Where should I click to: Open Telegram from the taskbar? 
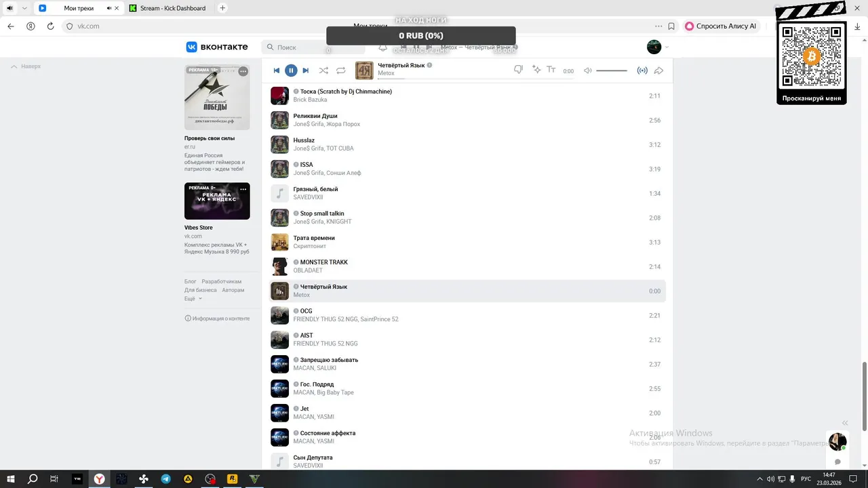tap(166, 479)
